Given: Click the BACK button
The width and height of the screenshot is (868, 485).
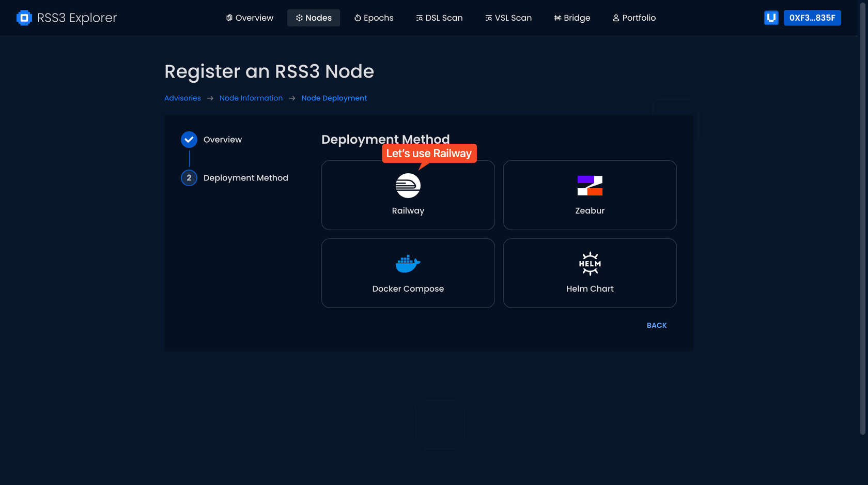Looking at the screenshot, I should tap(657, 325).
